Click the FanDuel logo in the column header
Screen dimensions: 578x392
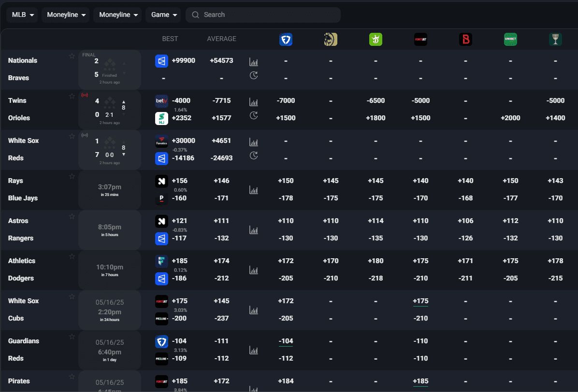(286, 40)
